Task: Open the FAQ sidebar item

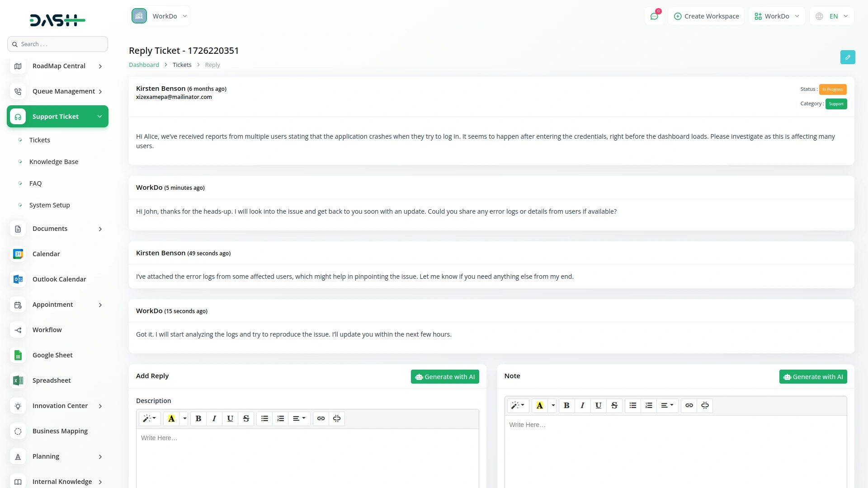Action: coord(35,183)
